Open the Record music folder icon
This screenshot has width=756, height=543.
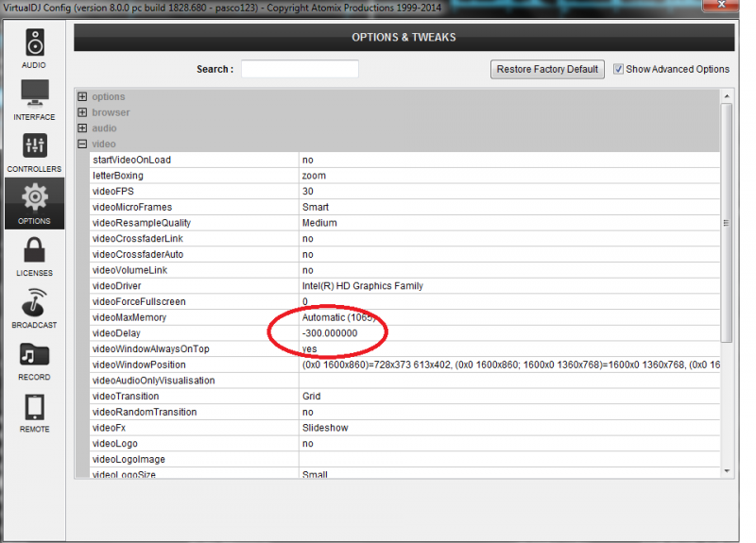coord(34,355)
